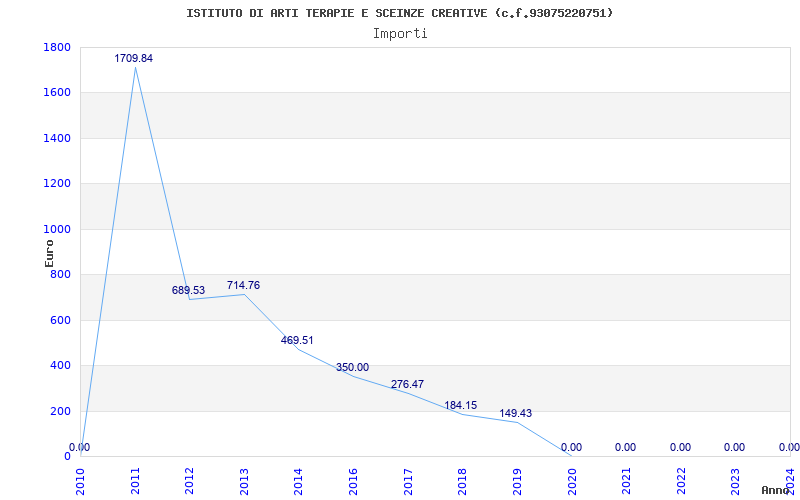This screenshot has width=800, height=500.
Task: Click the 2021 year label on x-axis
Action: [627, 481]
